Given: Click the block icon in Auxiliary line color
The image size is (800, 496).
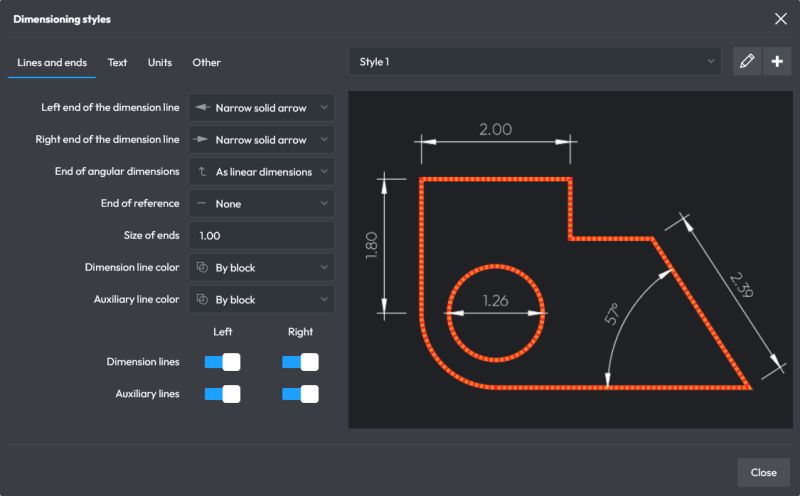Looking at the screenshot, I should tap(202, 300).
